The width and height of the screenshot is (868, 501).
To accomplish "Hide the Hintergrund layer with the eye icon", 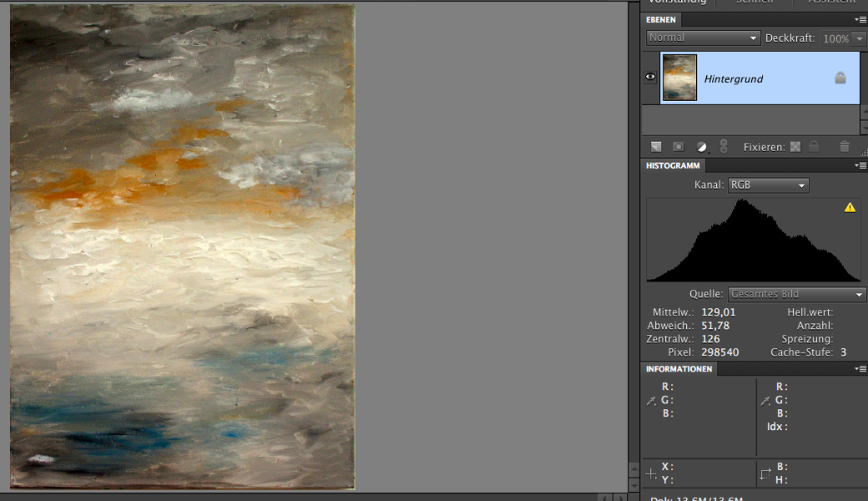I will [x=650, y=77].
